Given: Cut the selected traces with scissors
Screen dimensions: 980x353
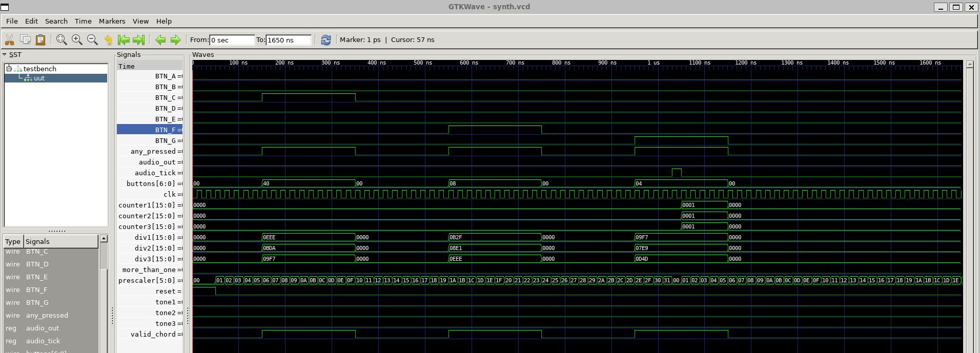Looking at the screenshot, I should pyautogui.click(x=9, y=40).
